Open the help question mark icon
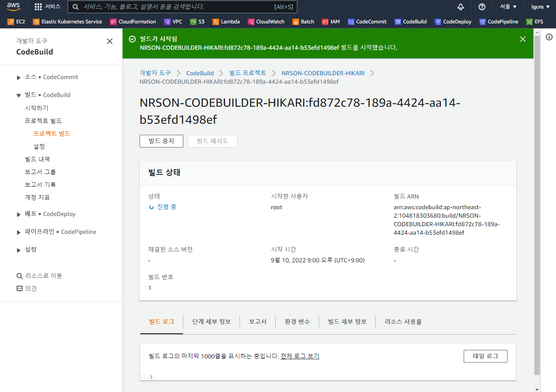The image size is (556, 392). pos(482,7)
